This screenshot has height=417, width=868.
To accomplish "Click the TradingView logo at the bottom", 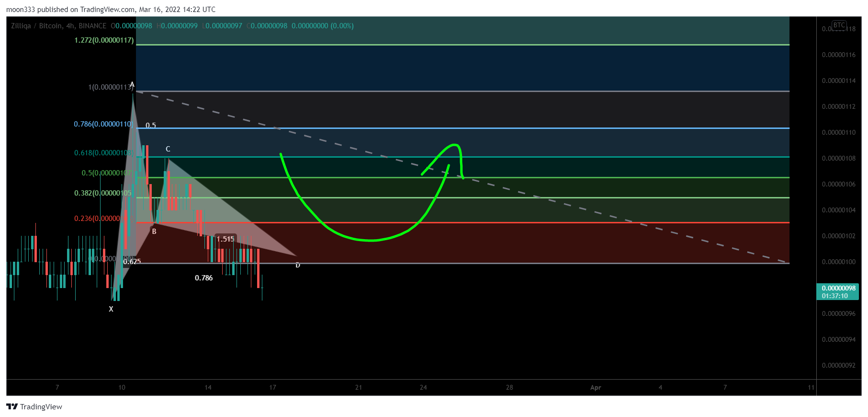I will [x=34, y=406].
